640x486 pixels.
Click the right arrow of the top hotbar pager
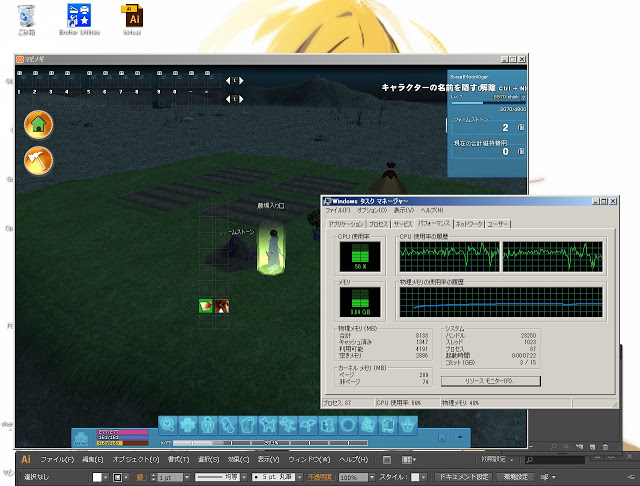click(x=241, y=81)
